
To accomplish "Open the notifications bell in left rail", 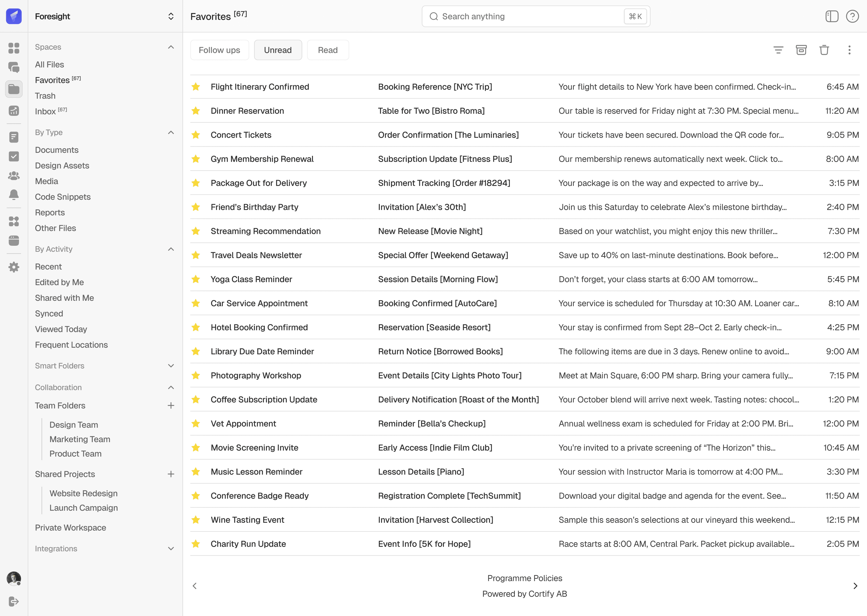I will 14,195.
